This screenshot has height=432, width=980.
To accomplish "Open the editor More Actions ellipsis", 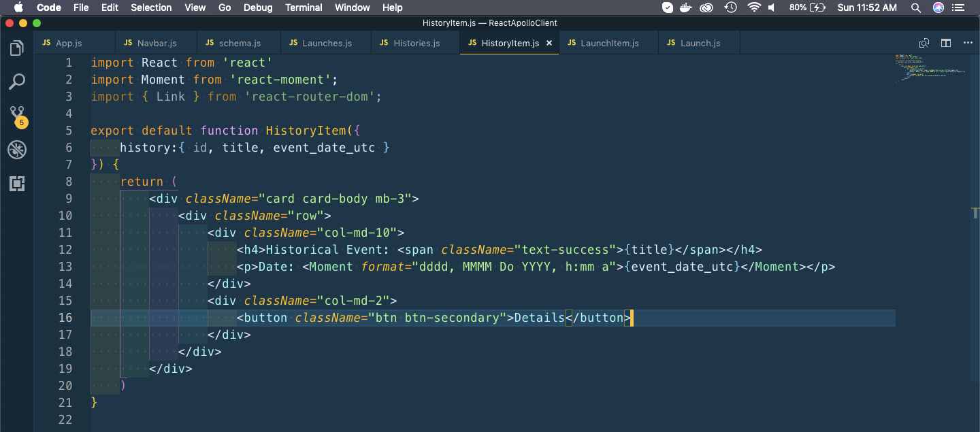I will (968, 43).
